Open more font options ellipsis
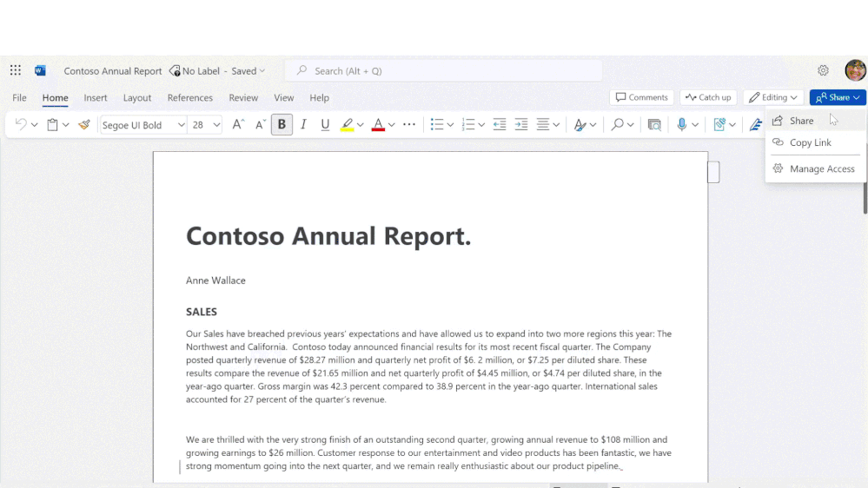The width and height of the screenshot is (868, 488). click(x=409, y=124)
